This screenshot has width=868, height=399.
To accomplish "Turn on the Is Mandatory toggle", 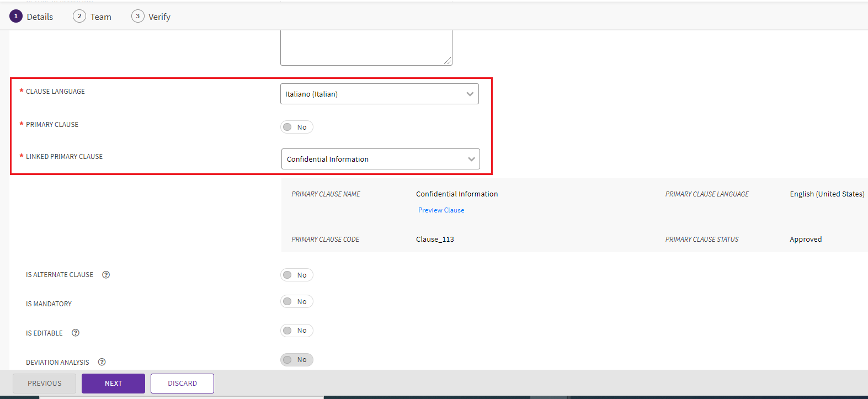I will pyautogui.click(x=296, y=302).
